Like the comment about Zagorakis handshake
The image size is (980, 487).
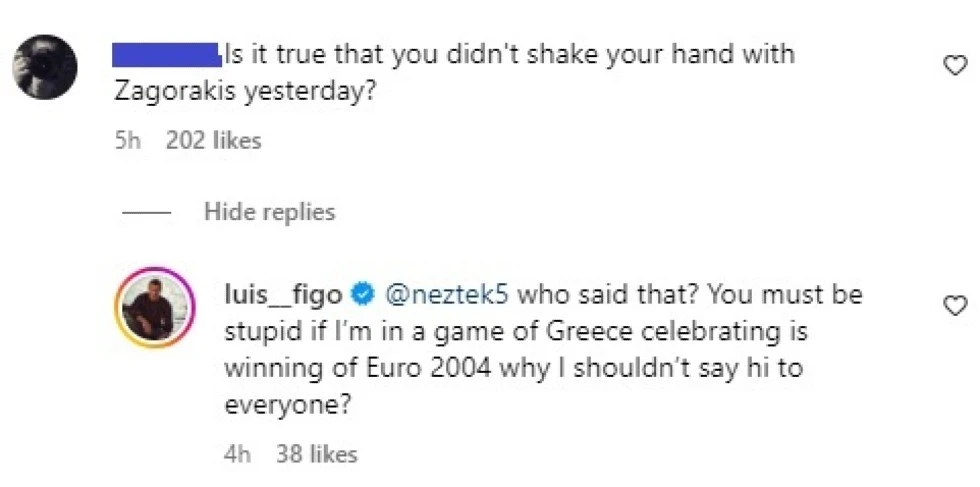coord(955,65)
